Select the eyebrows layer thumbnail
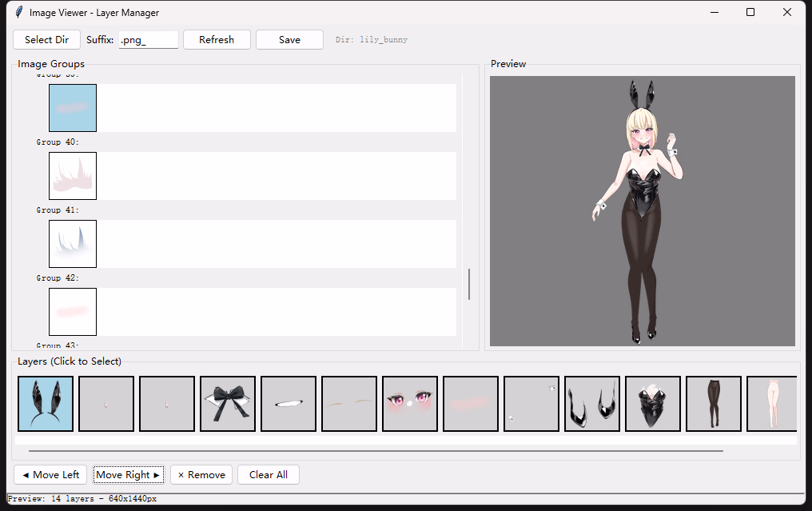Screen dimensions: 812x511 tap(349, 404)
